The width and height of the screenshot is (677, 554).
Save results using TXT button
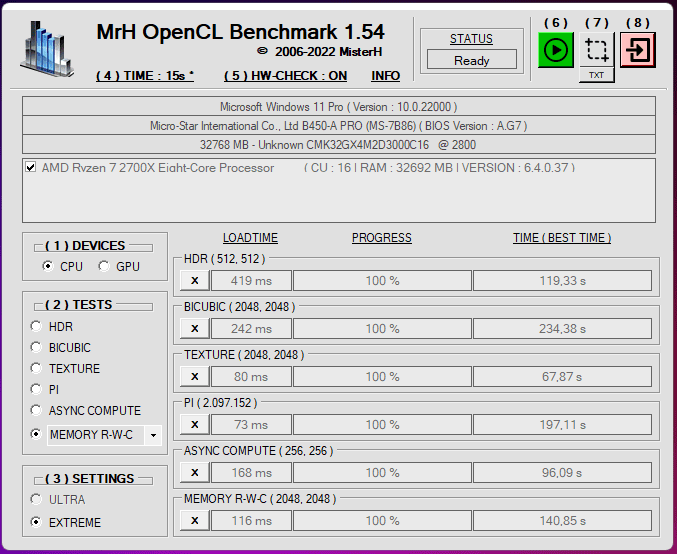pos(597,75)
